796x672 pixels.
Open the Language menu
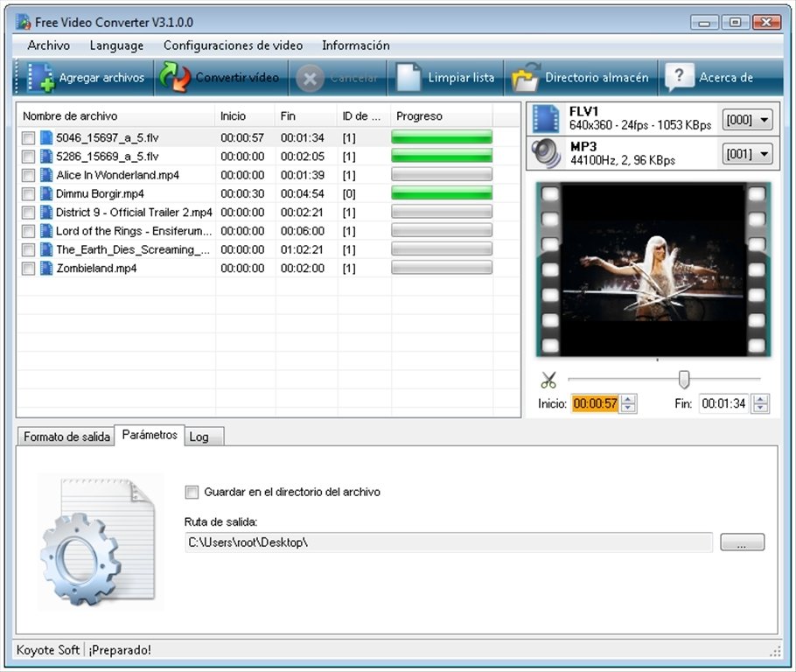[116, 45]
